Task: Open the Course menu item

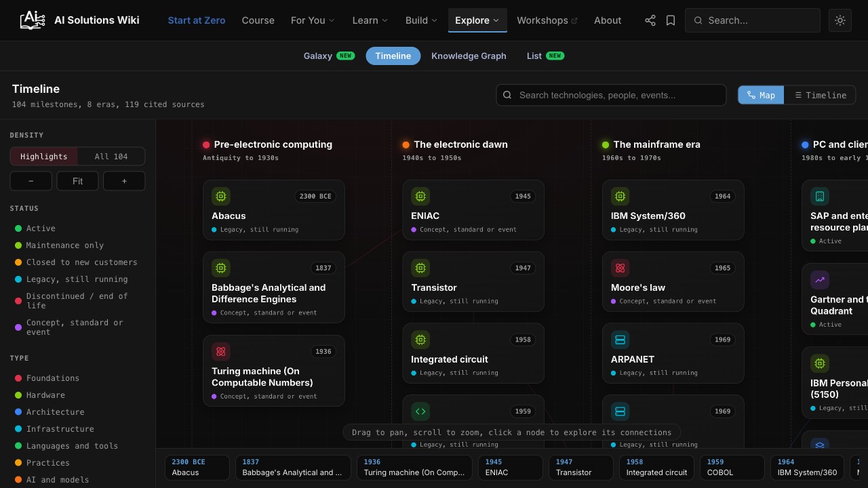Action: click(x=258, y=20)
